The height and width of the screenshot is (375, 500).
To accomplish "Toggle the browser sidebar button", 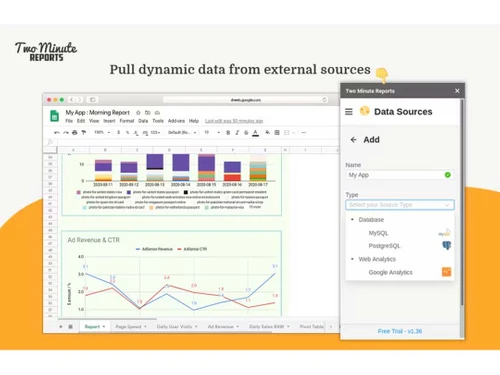I will point(92,100).
